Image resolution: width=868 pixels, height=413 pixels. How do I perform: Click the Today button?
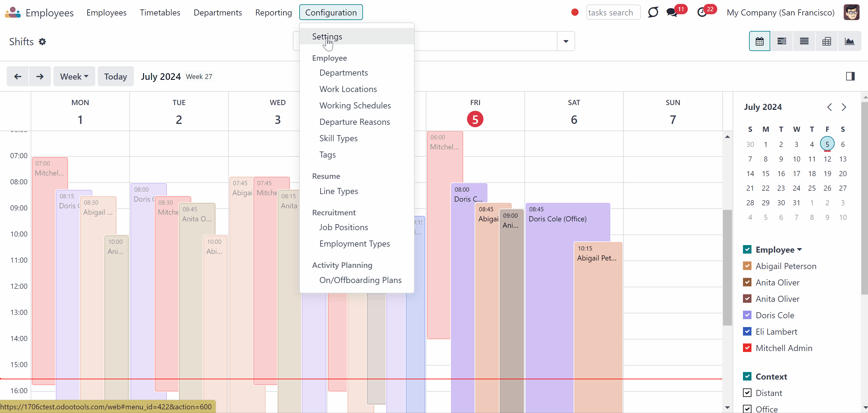[x=116, y=76]
